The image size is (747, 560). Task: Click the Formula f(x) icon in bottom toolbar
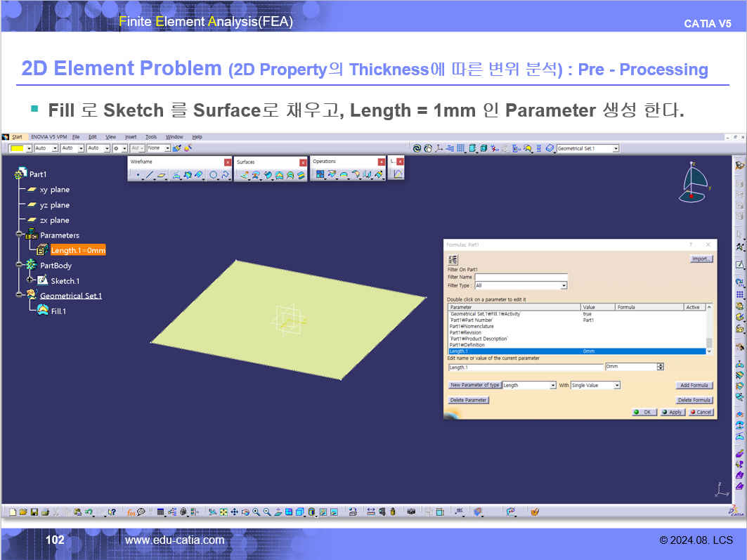point(131,512)
